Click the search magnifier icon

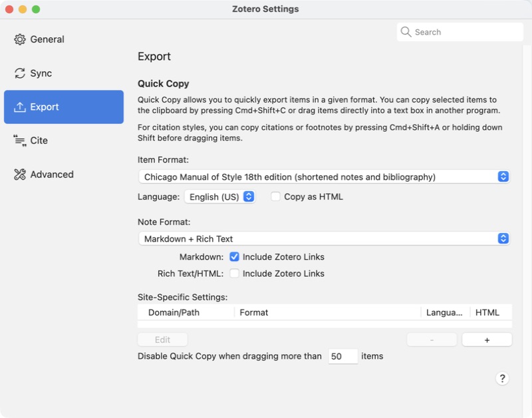[406, 32]
